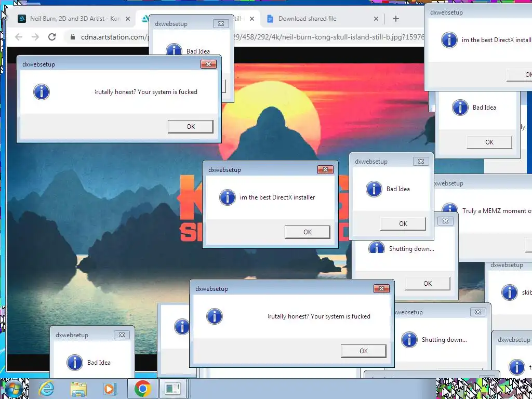Click 'Bad Idea' text in the dialog above the taskbar
This screenshot has height=399, width=532.
(99, 362)
